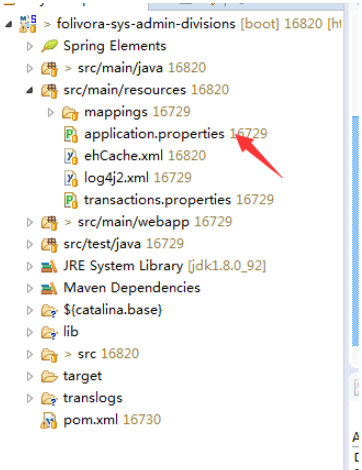Click the vertical scrollbar thumb
The width and height of the screenshot is (362, 470).
pyautogui.click(x=355, y=232)
